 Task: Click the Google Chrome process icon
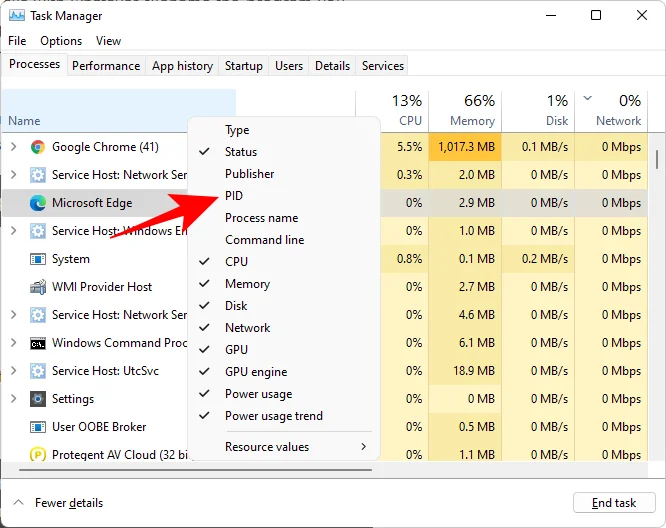click(x=38, y=147)
